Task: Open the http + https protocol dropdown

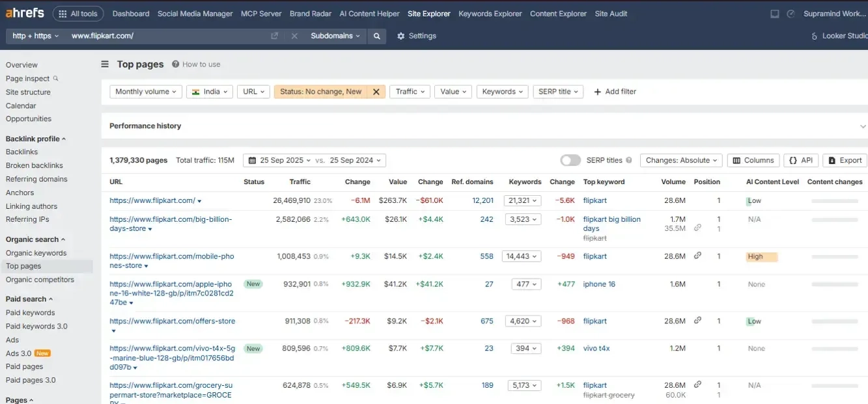Action: [36, 36]
